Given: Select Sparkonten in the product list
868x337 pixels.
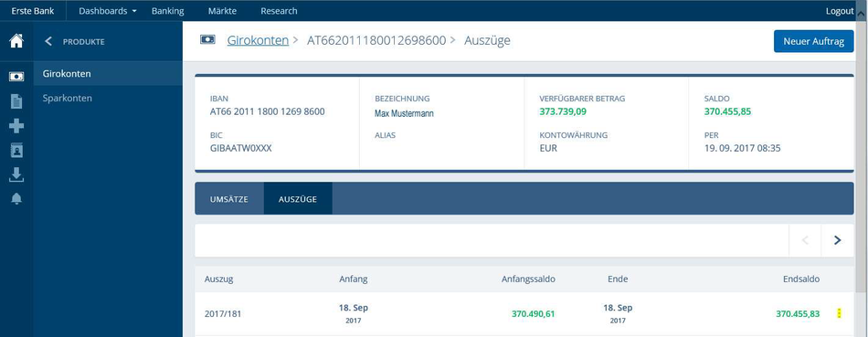Looking at the screenshot, I should (x=68, y=99).
